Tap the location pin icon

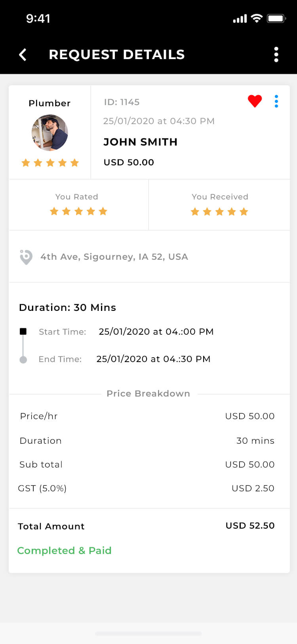[26, 257]
